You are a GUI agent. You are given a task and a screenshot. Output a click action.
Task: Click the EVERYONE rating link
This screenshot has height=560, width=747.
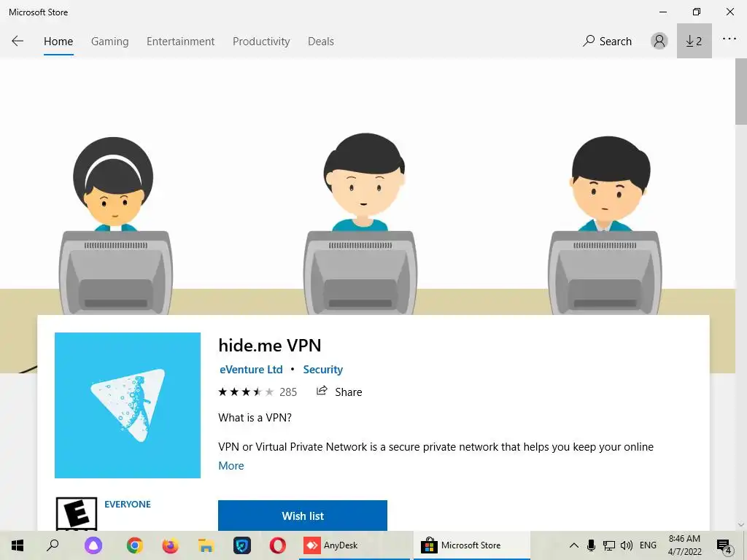coord(128,505)
